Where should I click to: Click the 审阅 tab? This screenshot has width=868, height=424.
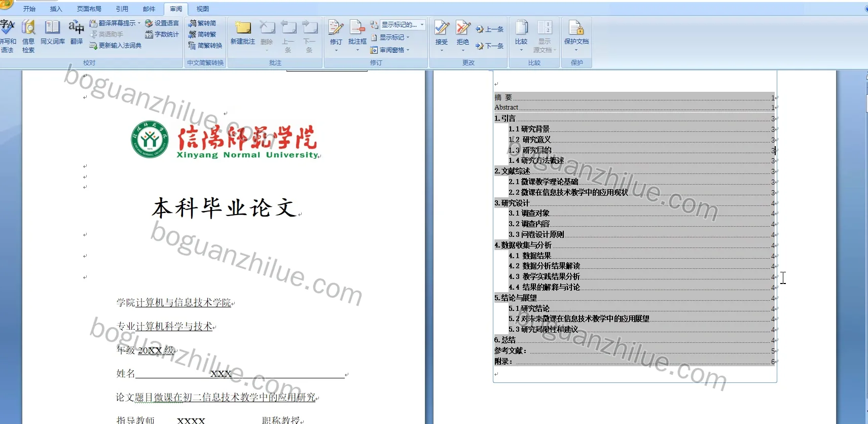pyautogui.click(x=176, y=9)
